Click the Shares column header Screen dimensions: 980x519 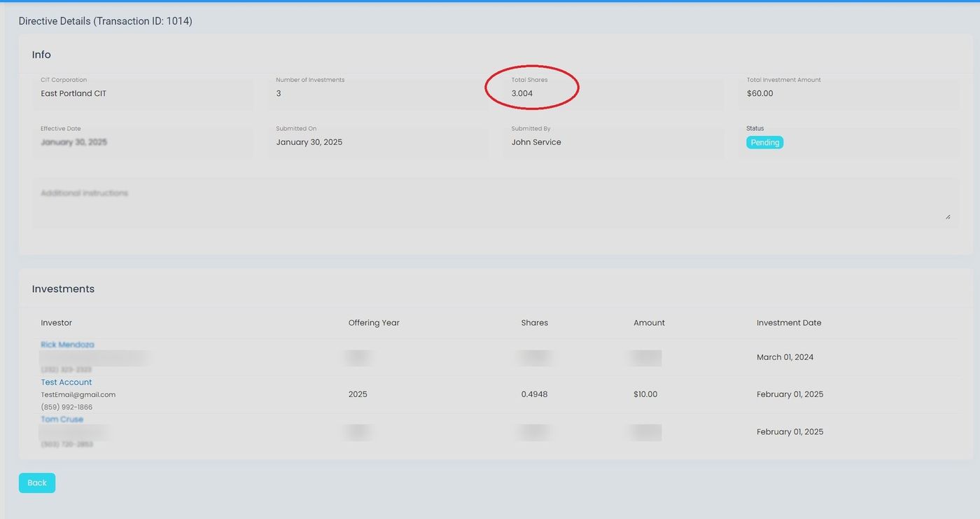click(x=534, y=323)
